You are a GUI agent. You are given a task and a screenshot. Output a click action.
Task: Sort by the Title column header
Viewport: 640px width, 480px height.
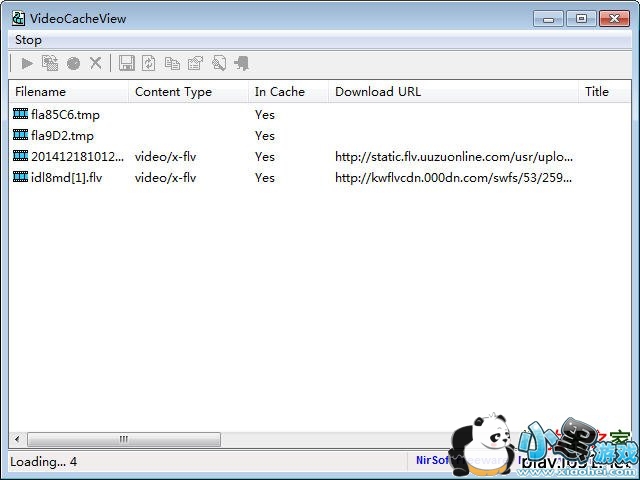pos(605,91)
